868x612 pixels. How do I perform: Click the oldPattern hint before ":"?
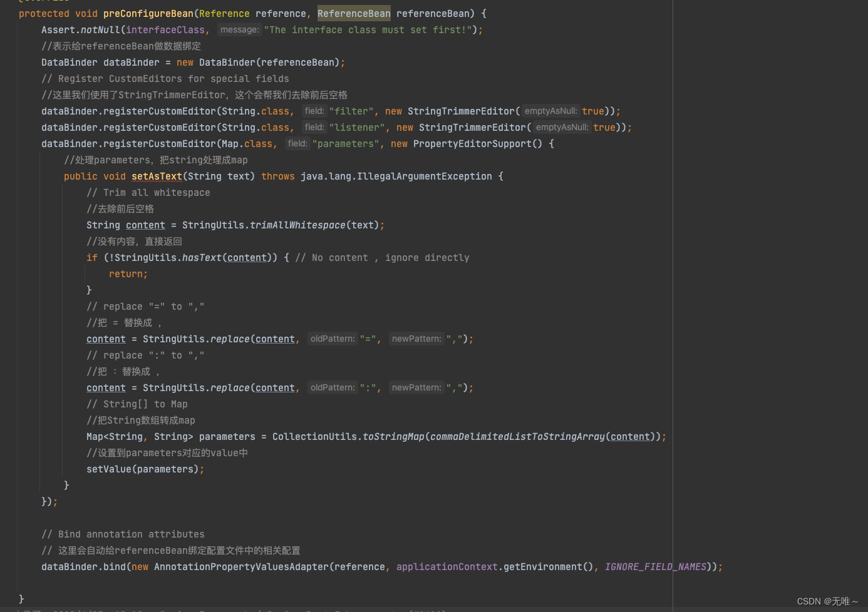click(x=333, y=387)
